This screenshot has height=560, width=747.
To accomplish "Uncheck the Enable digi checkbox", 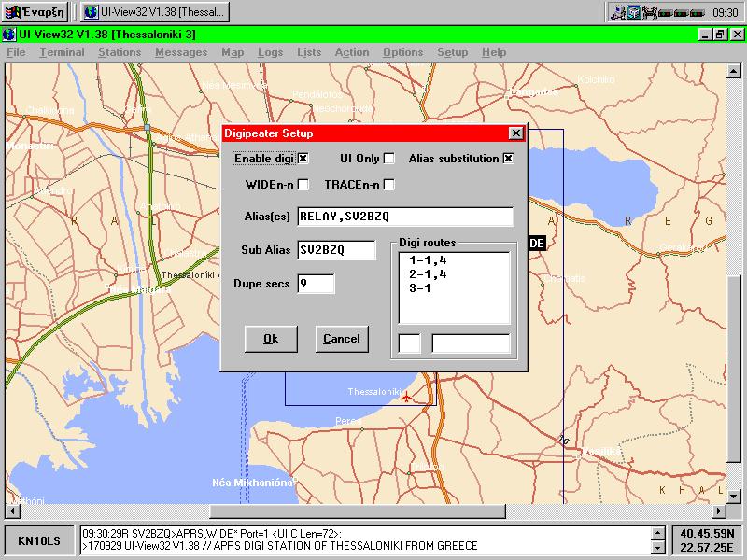I will 303,159.
